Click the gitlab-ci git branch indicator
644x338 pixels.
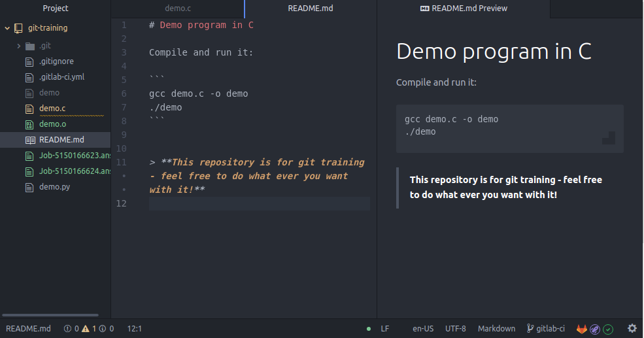[x=546, y=329]
